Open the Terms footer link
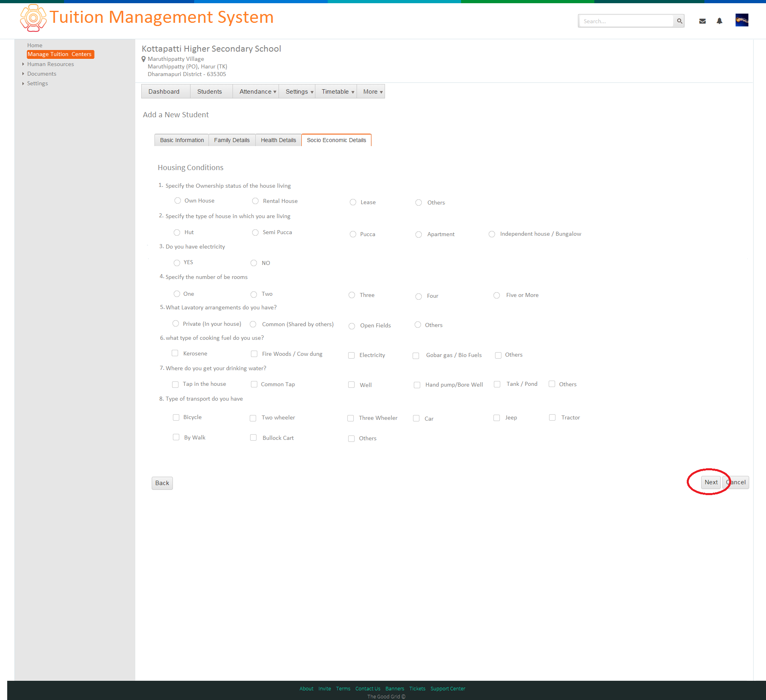The image size is (766, 700). (343, 689)
